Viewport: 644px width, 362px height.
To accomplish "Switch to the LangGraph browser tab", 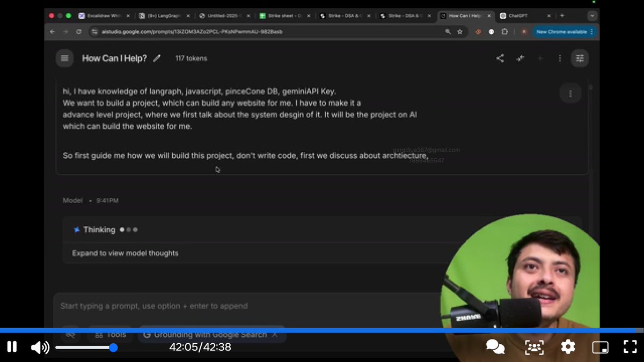I will (164, 16).
